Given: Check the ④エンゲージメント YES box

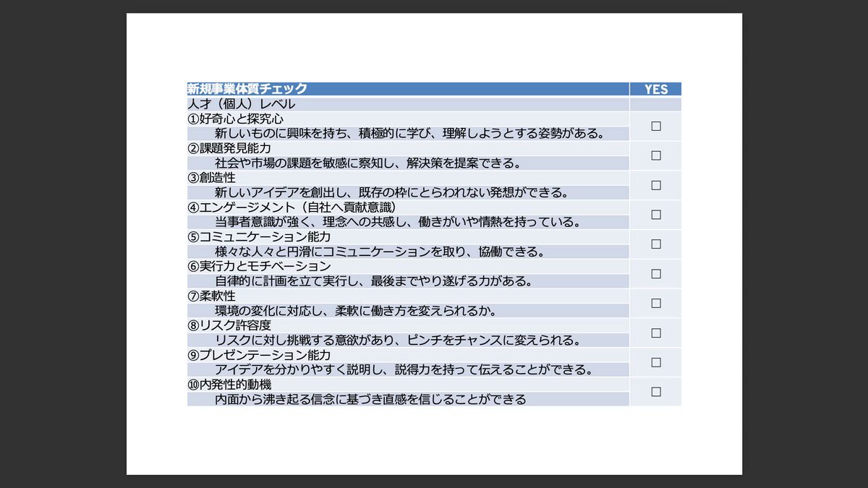Looking at the screenshot, I should click(x=655, y=215).
